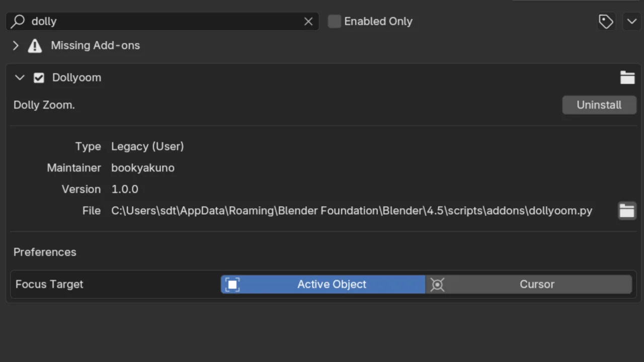
Task: Open the add-on tags filter icon
Action: [606, 21]
